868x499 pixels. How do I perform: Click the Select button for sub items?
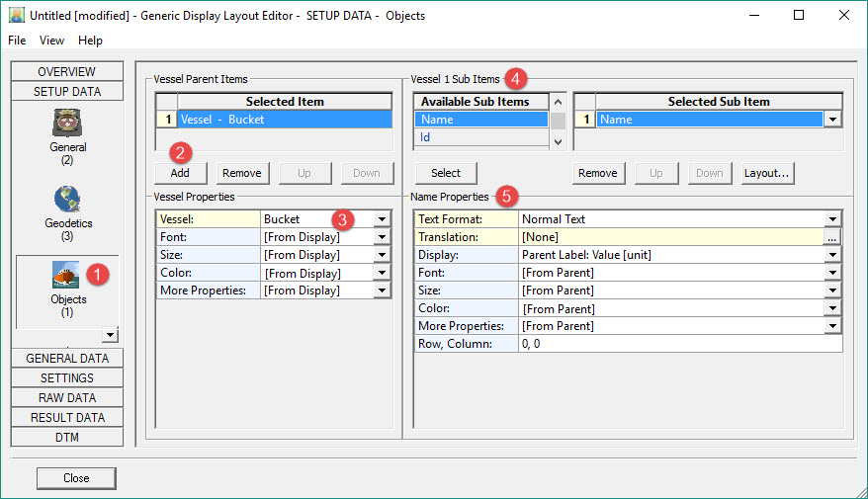click(x=446, y=173)
